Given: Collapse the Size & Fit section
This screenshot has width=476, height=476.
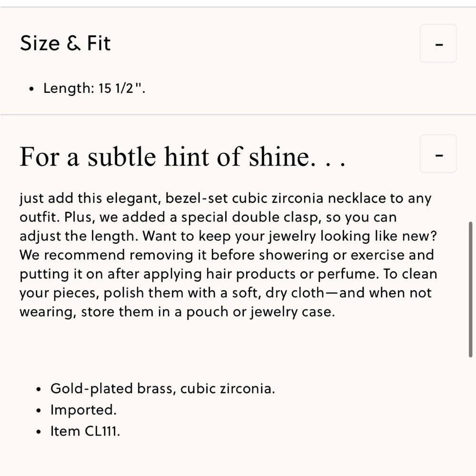Looking at the screenshot, I should pyautogui.click(x=438, y=43).
